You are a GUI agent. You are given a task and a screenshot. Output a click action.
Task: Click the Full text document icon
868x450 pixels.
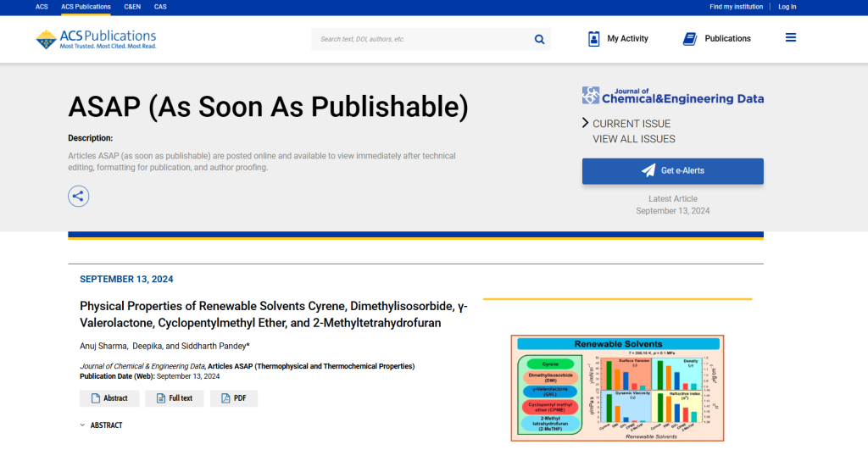(x=161, y=398)
